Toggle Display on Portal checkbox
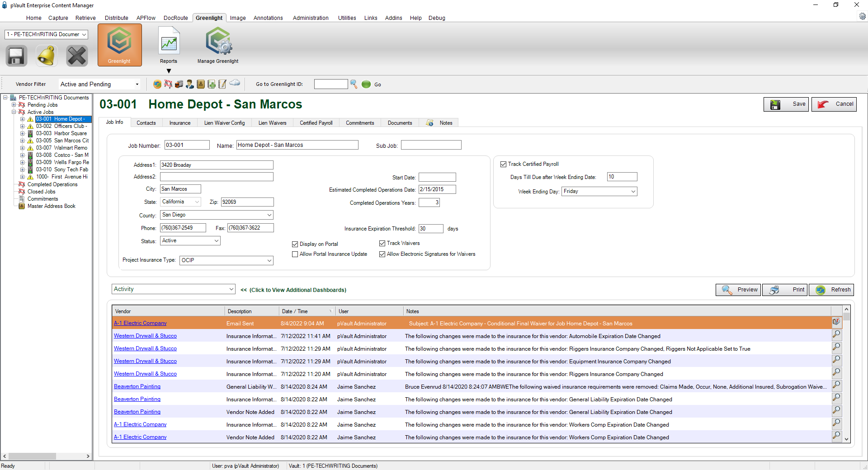The height and width of the screenshot is (470, 868). 295,244
